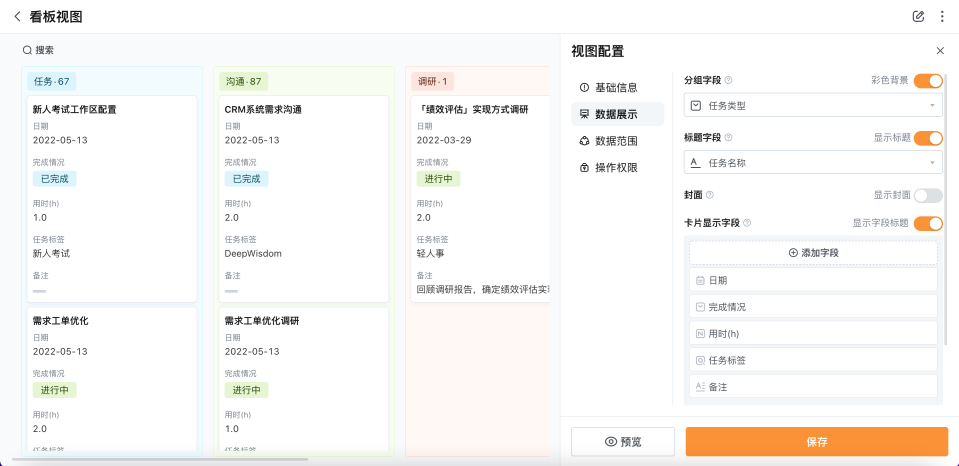Click the 沟通·87 column header
The height and width of the screenshot is (466, 959).
click(243, 81)
